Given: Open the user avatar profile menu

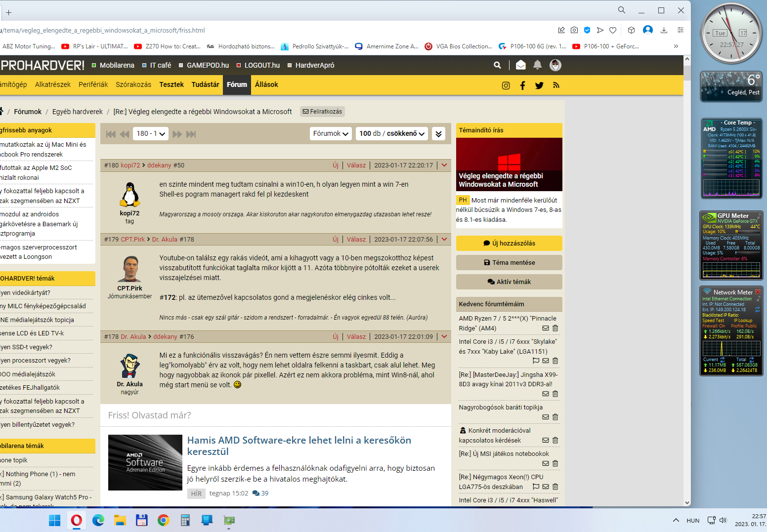Looking at the screenshot, I should (x=555, y=65).
